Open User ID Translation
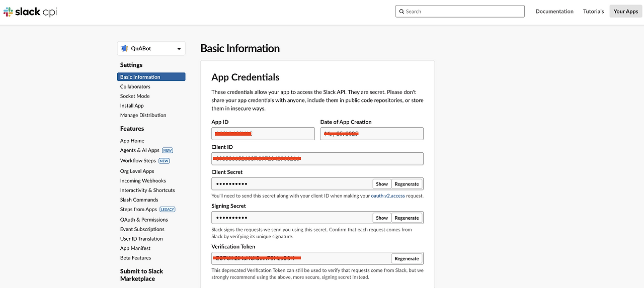This screenshot has width=644, height=288. 141,239
